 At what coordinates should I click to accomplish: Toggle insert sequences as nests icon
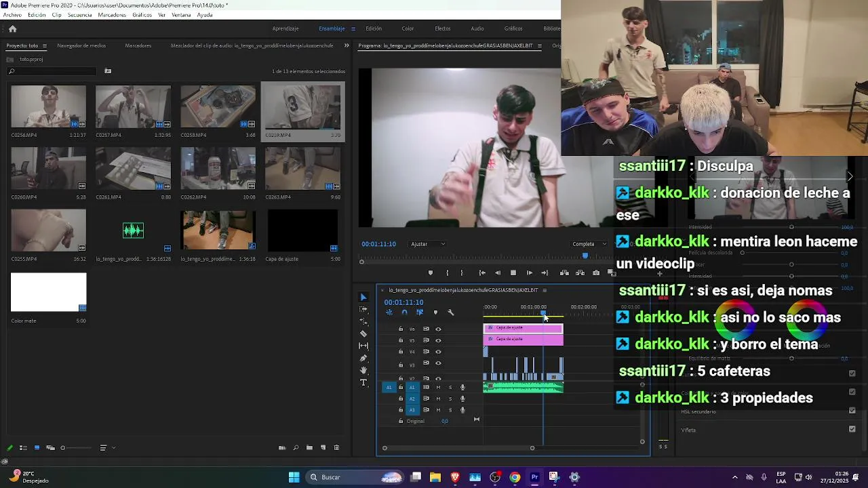[389, 312]
